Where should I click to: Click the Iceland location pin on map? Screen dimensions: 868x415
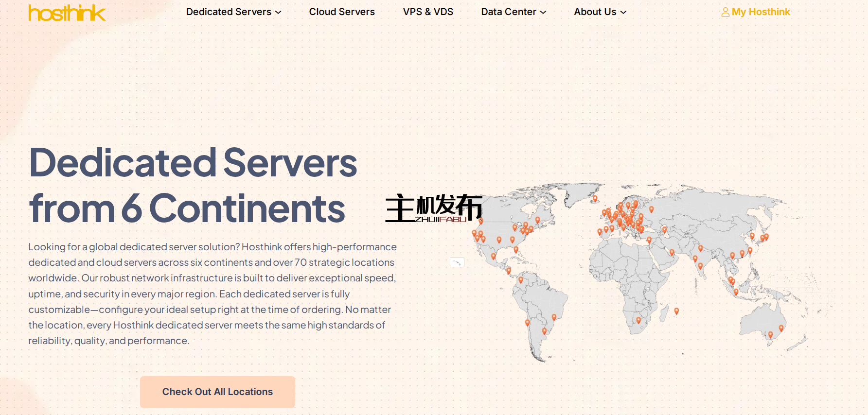click(595, 198)
